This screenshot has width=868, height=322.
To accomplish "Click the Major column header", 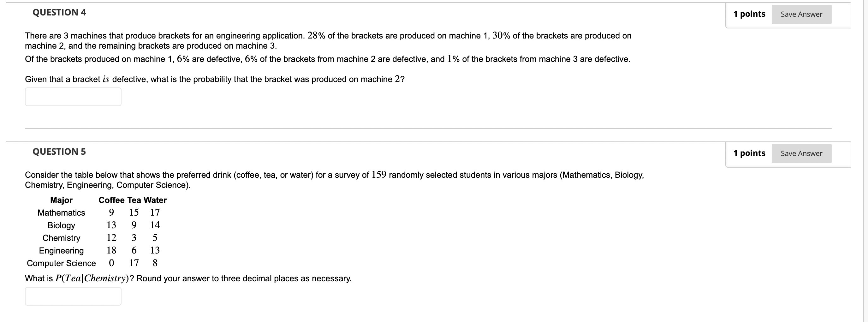I will (61, 200).
